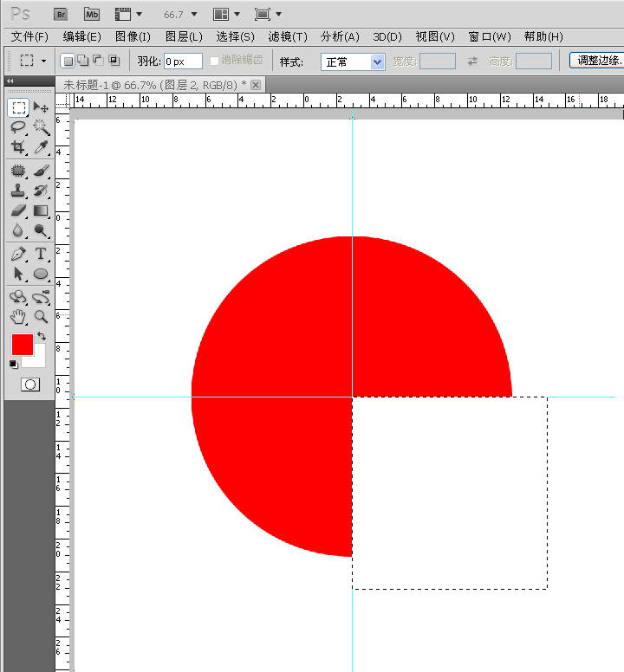The image size is (624, 672).
Task: Close the 未标题-1 document tab
Action: click(256, 85)
